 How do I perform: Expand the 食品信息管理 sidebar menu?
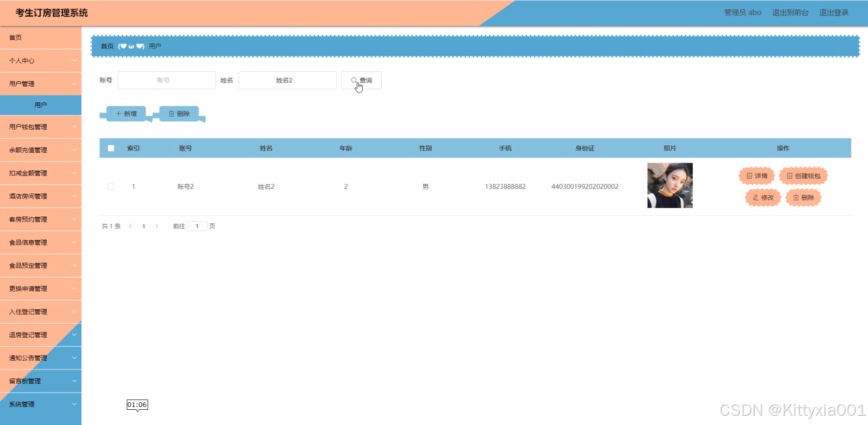[x=41, y=243]
